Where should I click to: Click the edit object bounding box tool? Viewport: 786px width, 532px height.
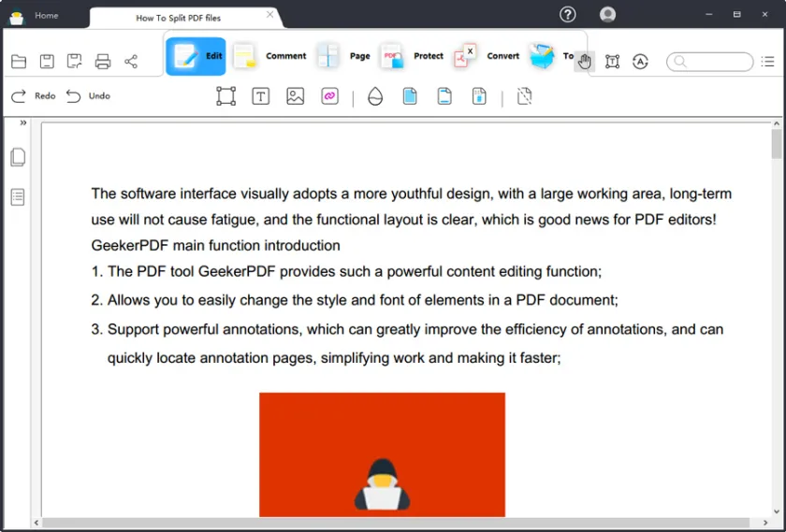pos(226,96)
